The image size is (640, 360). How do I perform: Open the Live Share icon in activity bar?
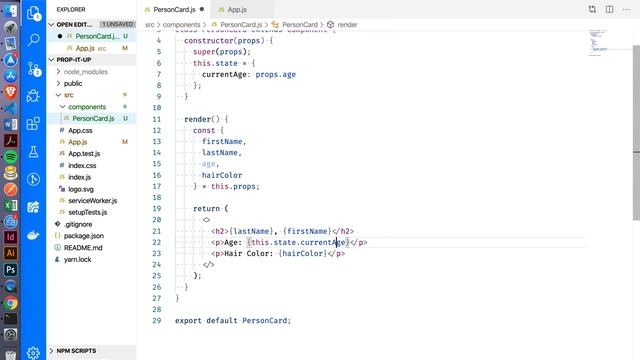tap(33, 207)
